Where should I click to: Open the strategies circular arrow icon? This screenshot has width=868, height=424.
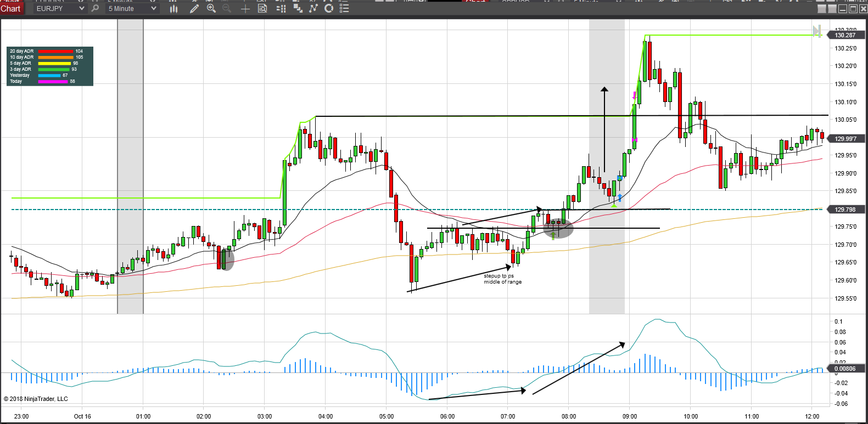click(329, 8)
